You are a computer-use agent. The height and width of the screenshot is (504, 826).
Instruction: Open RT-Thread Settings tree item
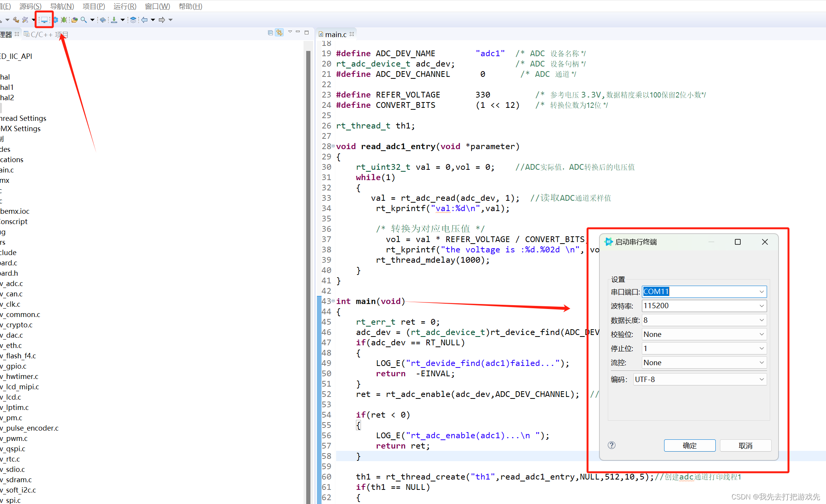pyautogui.click(x=23, y=118)
